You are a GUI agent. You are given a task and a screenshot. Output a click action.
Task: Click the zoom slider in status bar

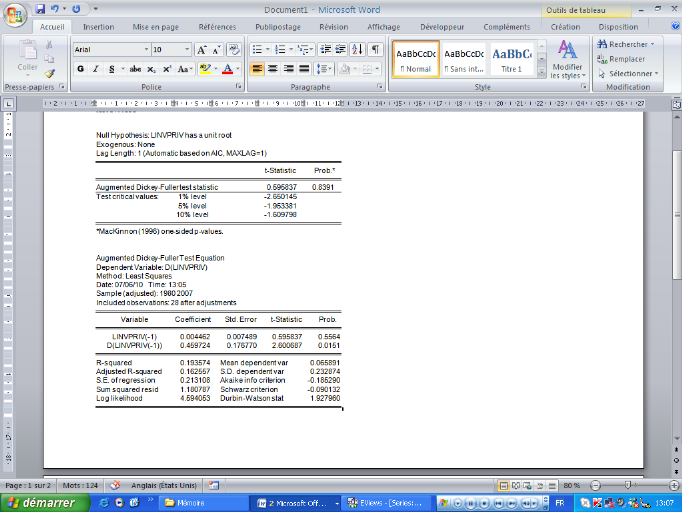pos(628,485)
